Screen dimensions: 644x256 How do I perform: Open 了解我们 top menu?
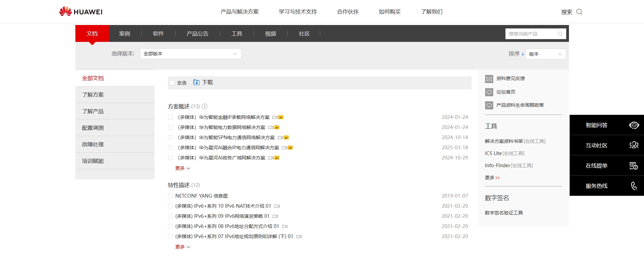tap(432, 12)
